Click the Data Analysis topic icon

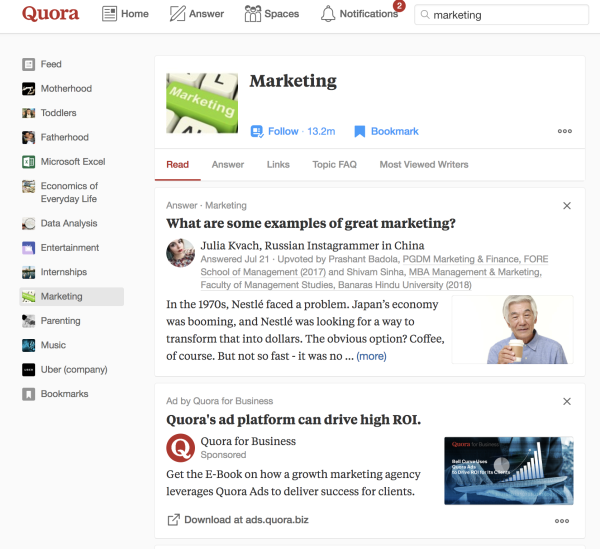pyautogui.click(x=28, y=223)
